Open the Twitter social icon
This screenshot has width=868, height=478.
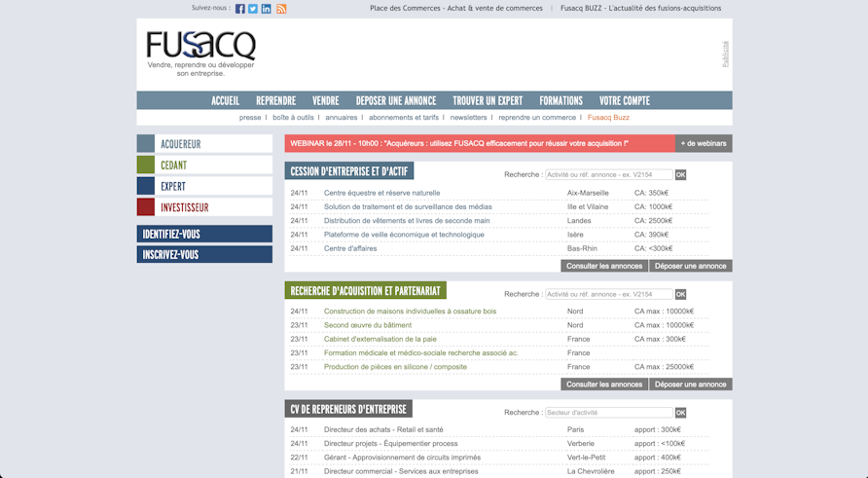(x=253, y=9)
